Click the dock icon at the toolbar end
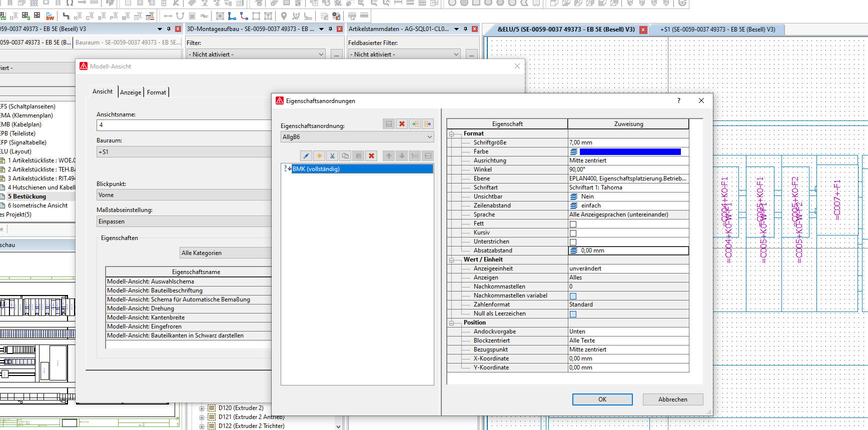The width and height of the screenshot is (868, 430). coord(428,156)
